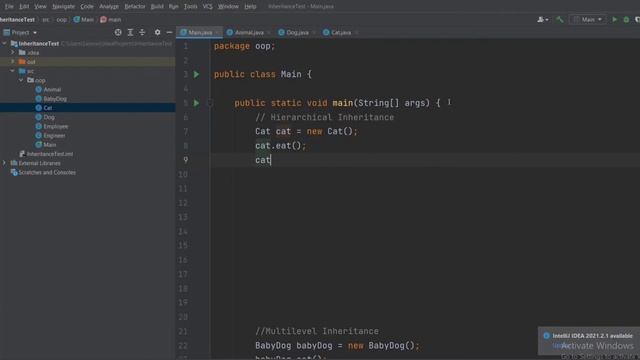Open the Run menu
The image size is (640, 360).
(173, 7)
